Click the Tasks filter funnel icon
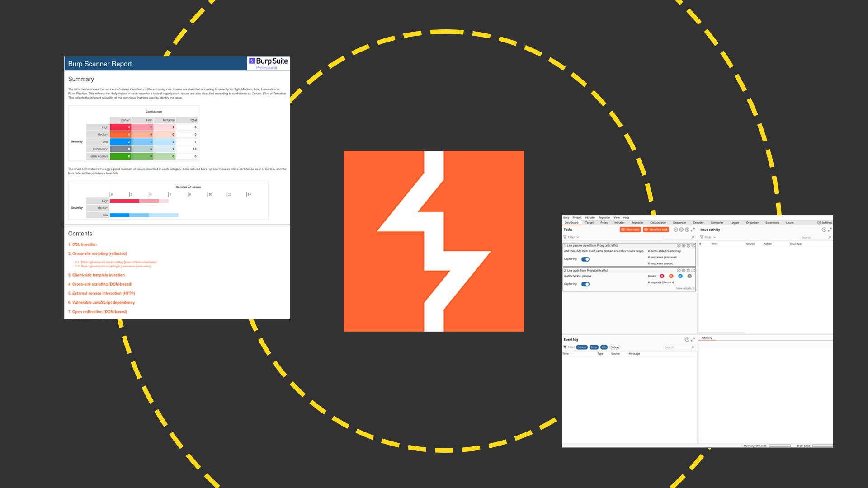Screen dimensions: 868x488 (x=565, y=237)
